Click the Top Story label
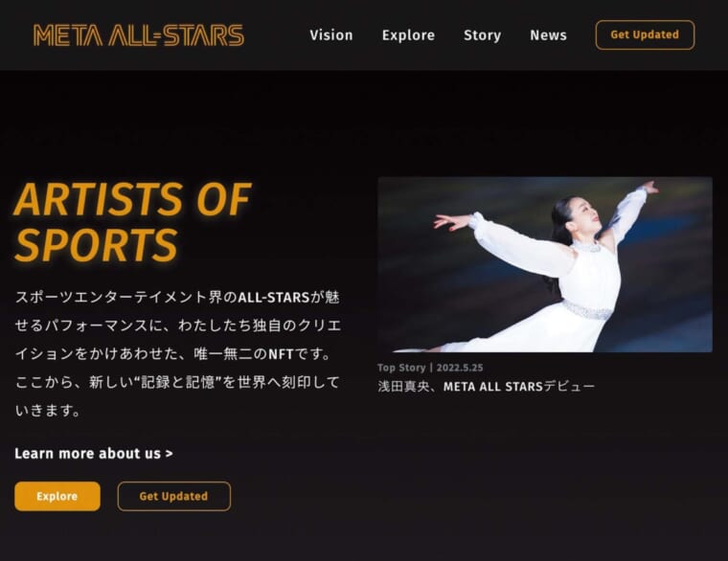728x561 pixels. 401,368
